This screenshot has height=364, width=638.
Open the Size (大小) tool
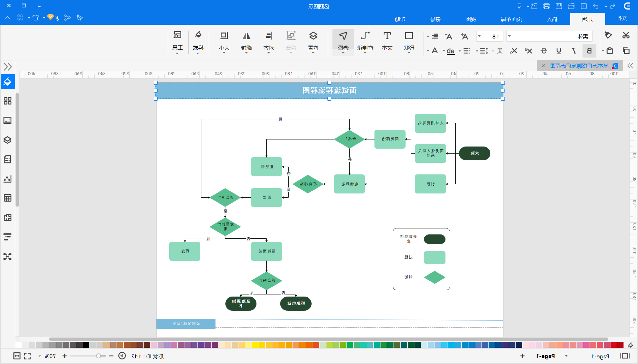(224, 42)
